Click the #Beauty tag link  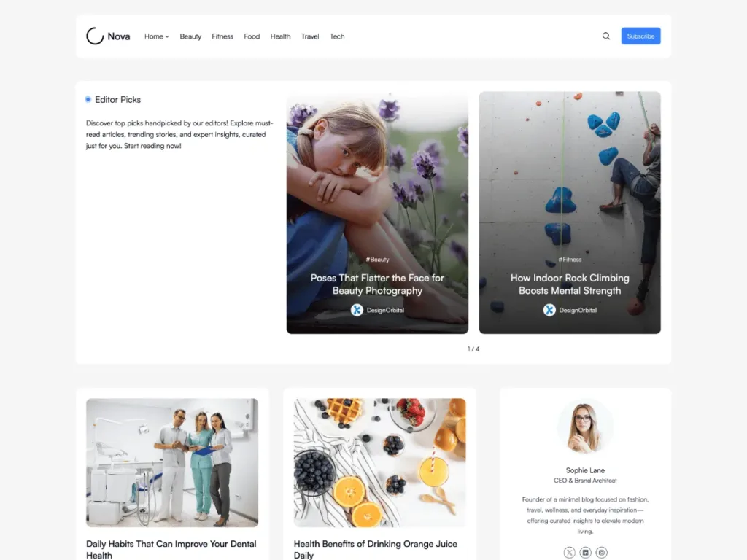377,260
